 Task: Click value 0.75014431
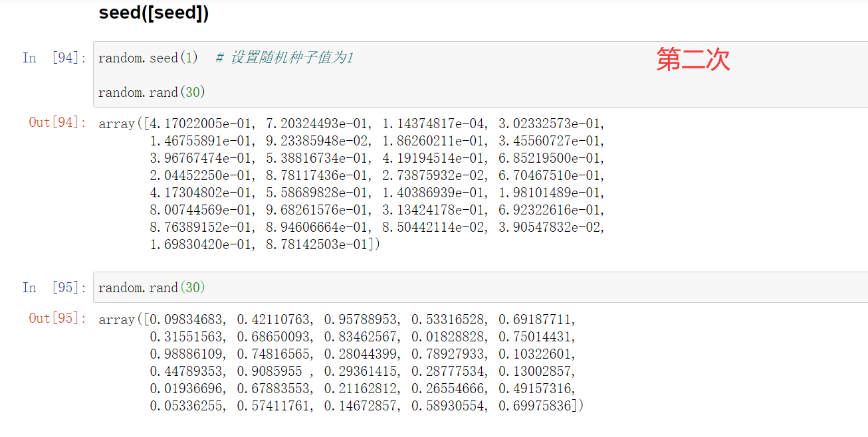[535, 337]
